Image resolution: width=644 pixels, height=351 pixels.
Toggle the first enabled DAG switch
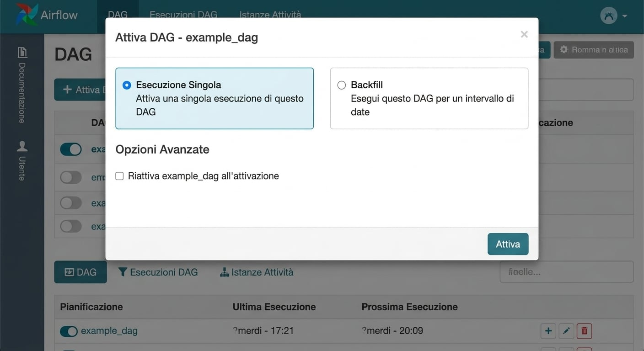[x=71, y=149]
